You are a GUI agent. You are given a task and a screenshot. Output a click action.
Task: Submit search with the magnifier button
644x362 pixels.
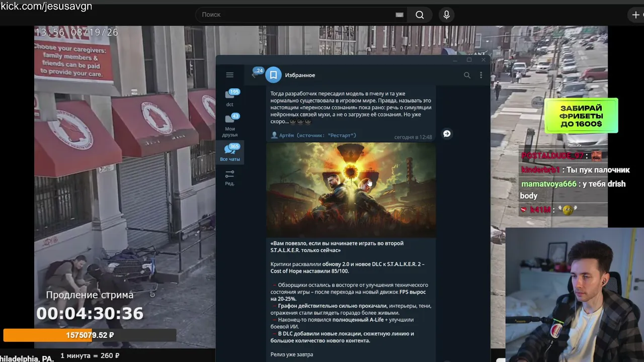pyautogui.click(x=420, y=15)
